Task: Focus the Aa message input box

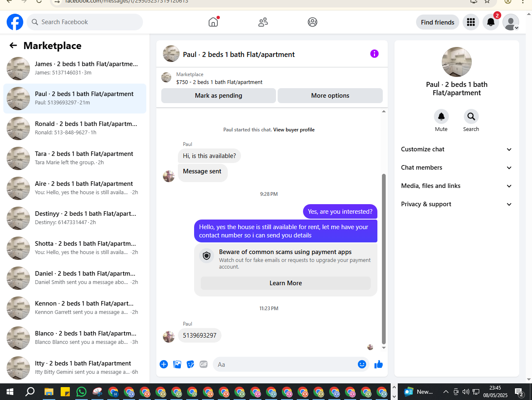Action: [x=285, y=364]
